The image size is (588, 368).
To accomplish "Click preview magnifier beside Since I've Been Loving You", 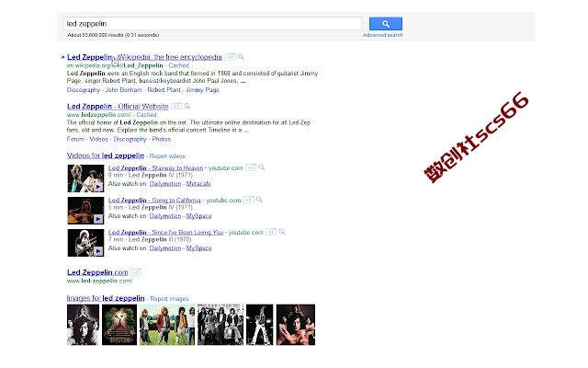I will tap(282, 232).
